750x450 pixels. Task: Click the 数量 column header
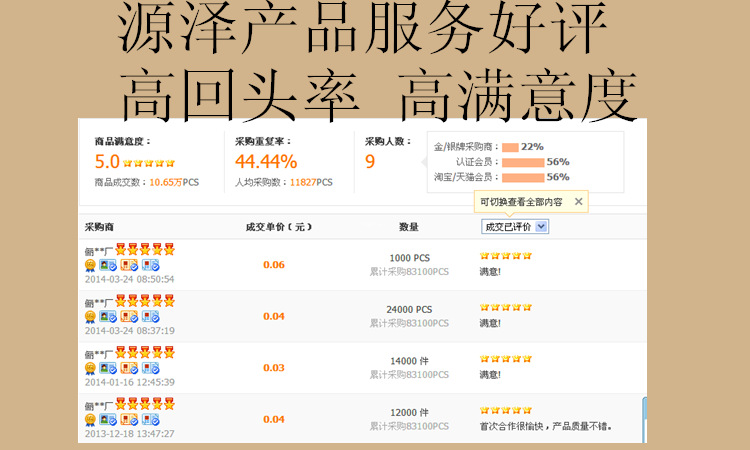click(409, 227)
